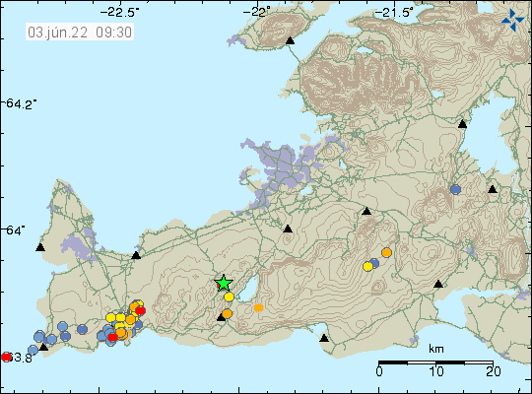The height and width of the screenshot is (394, 532).
Task: Select the red dot beside 63.8 label
Action: pyautogui.click(x=6, y=357)
